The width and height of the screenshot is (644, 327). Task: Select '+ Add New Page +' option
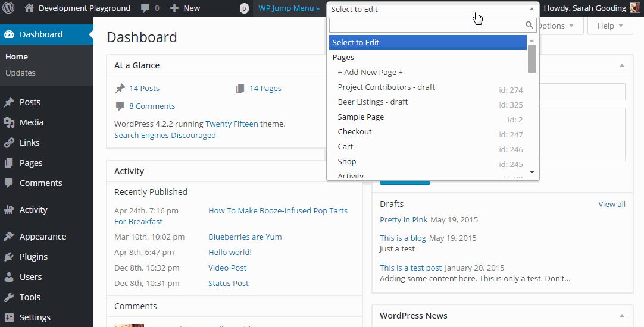click(x=370, y=72)
